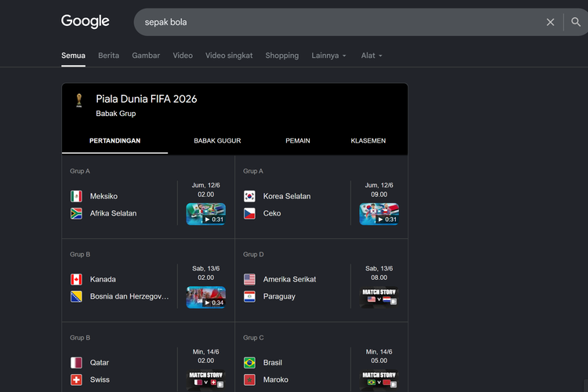Click the Kanada team name

tap(103, 279)
